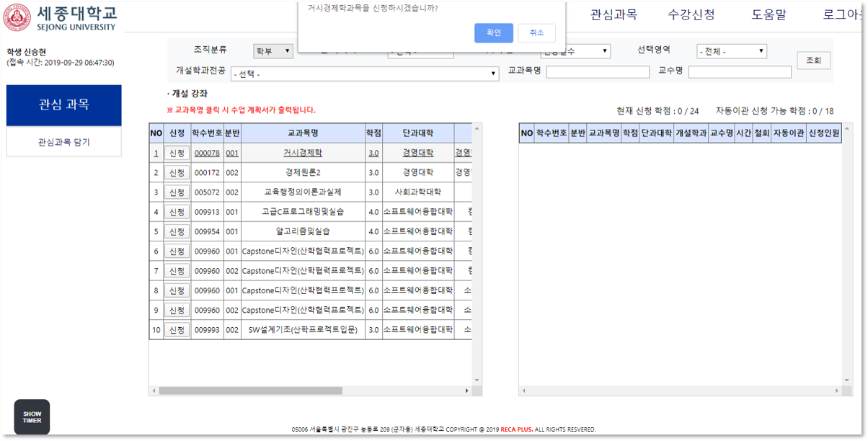
Task: Click 신청 button for 고급C프로그래밍및실습
Action: click(177, 212)
